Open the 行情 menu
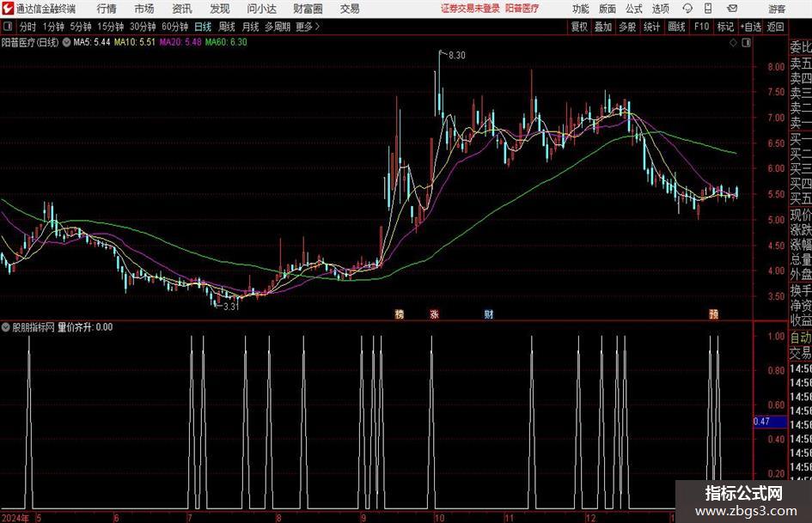The width and height of the screenshot is (812, 523). (x=107, y=9)
